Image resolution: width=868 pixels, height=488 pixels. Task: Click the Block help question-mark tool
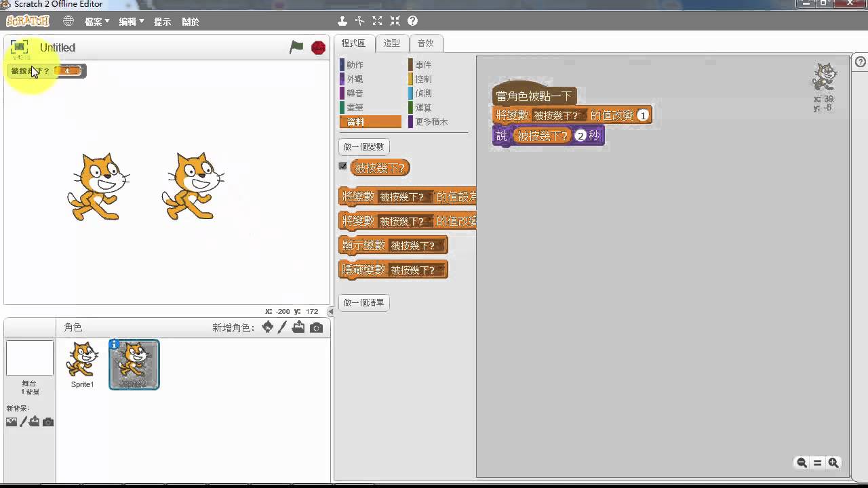tap(413, 21)
